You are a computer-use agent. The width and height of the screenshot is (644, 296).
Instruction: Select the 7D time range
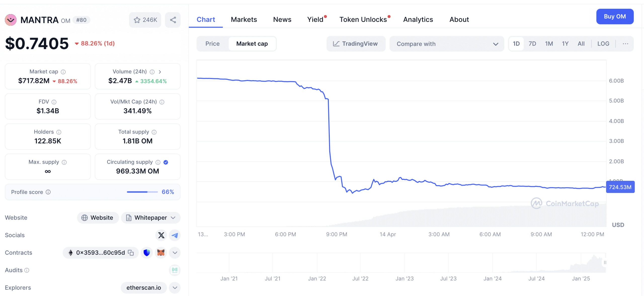[x=532, y=44]
